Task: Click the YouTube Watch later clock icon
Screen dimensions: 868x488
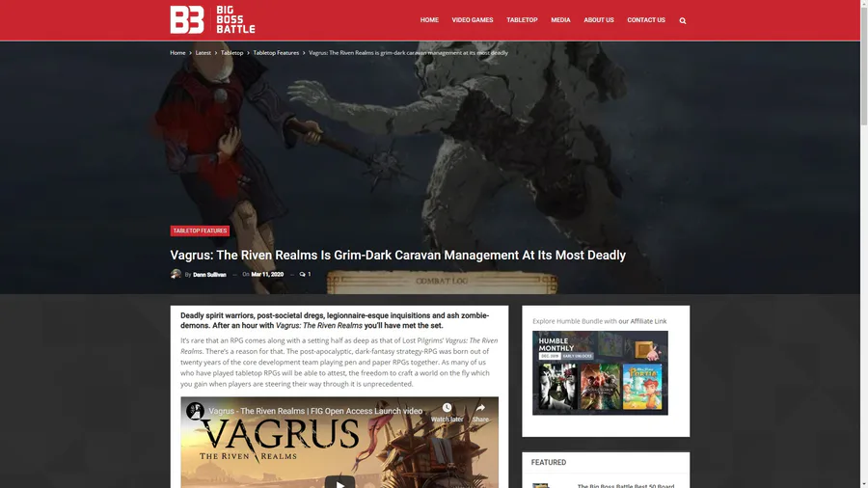Action: [x=447, y=408]
